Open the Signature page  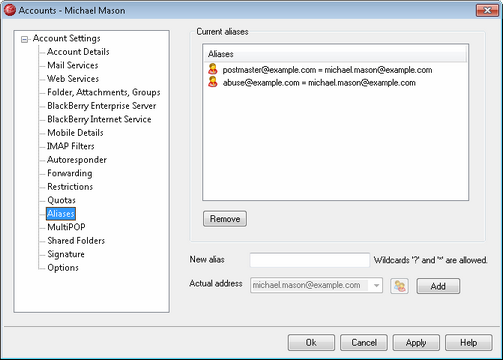pyautogui.click(x=66, y=254)
